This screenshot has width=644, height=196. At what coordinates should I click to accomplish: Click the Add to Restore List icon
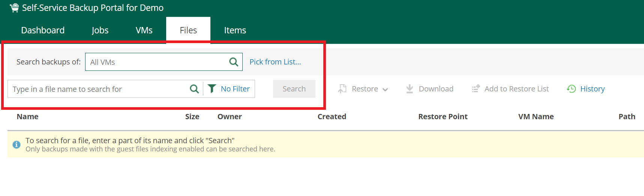tap(476, 89)
